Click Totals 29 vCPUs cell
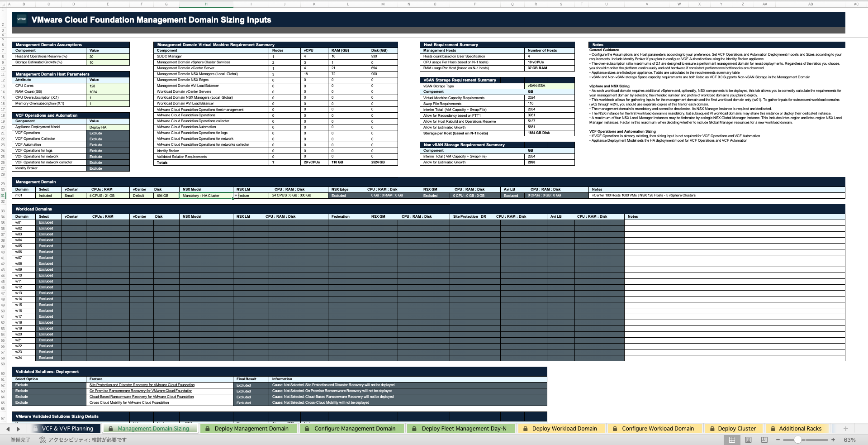Screen dimensions: 868x445 tap(314, 162)
